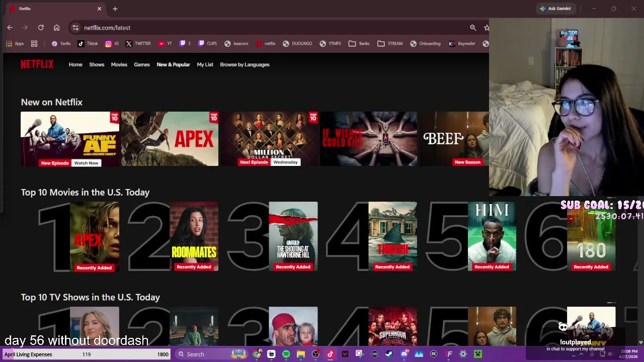Image resolution: width=644 pixels, height=362 pixels.
Task: Open number 4 movie Thrash poster
Action: click(x=392, y=236)
